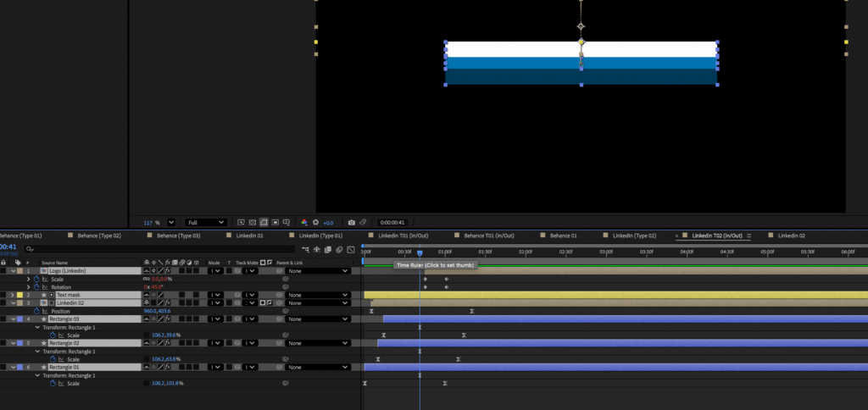Toggle lock box for Logo (Linkedin) layer
The height and width of the screenshot is (410, 868).
[3, 270]
